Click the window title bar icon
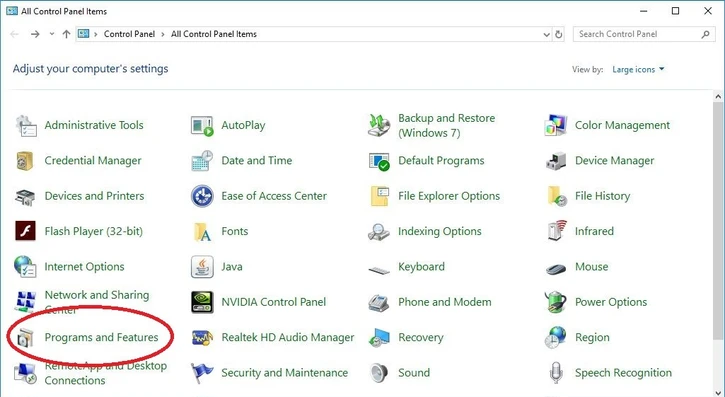The image size is (725, 397). click(12, 11)
